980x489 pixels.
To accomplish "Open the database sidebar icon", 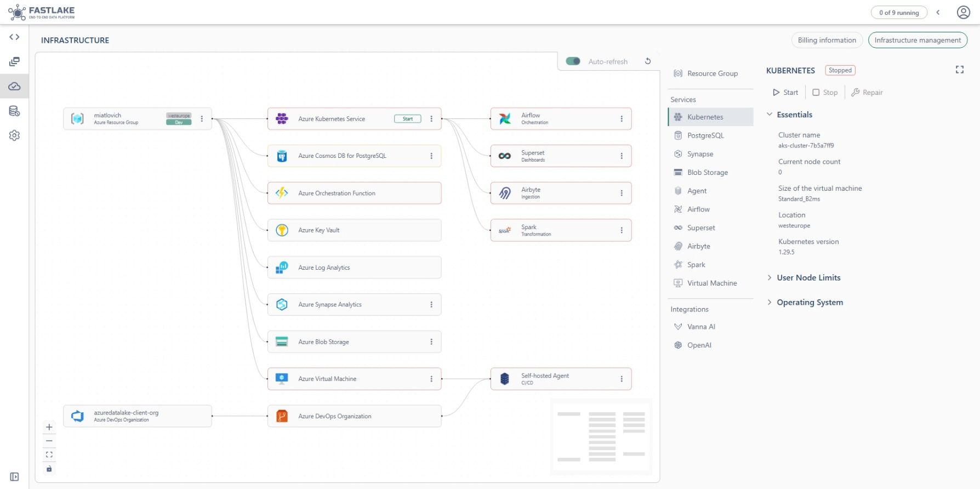I will point(15,111).
